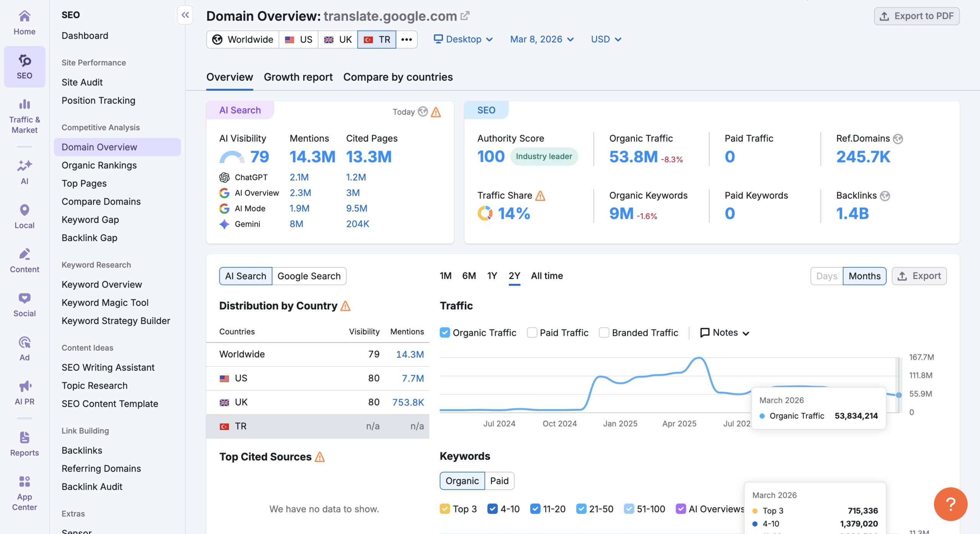Expand the Mar 8, 2026 date dropdown
The image size is (980, 534).
pos(542,39)
